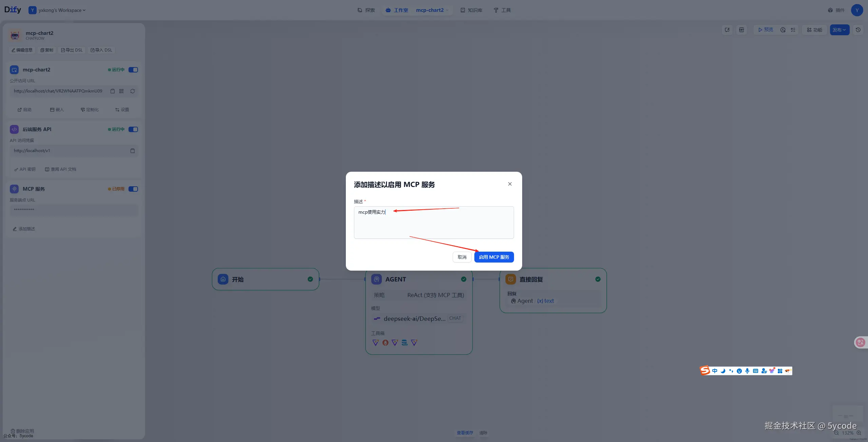Close the MCP description dialog
Image resolution: width=868 pixels, height=442 pixels.
tap(510, 184)
